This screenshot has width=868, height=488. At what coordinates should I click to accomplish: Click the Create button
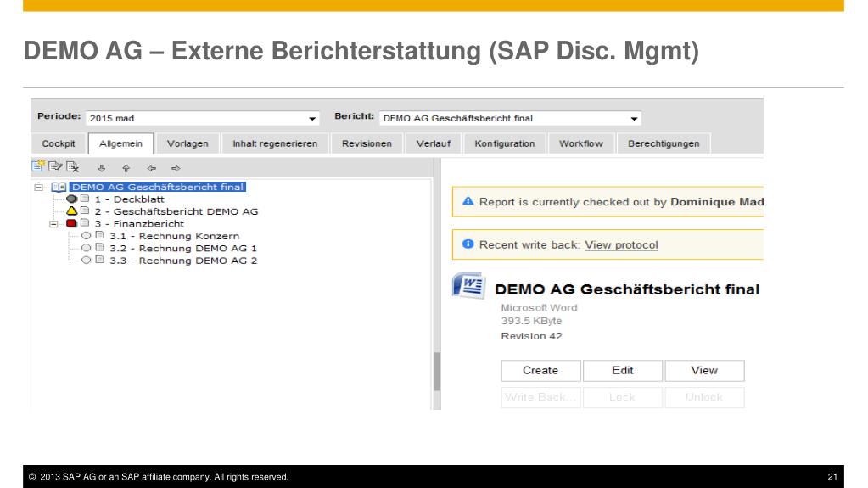point(540,371)
